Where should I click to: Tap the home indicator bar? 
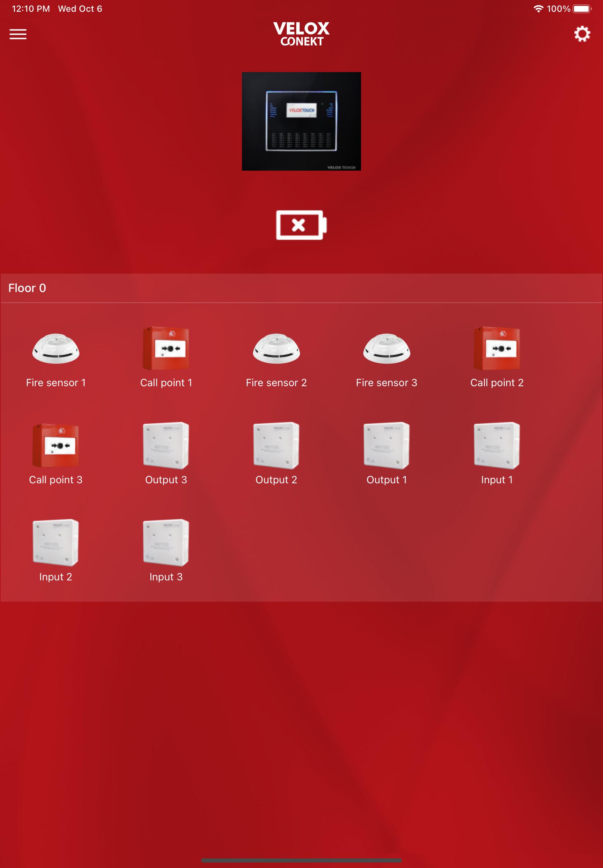click(301, 860)
